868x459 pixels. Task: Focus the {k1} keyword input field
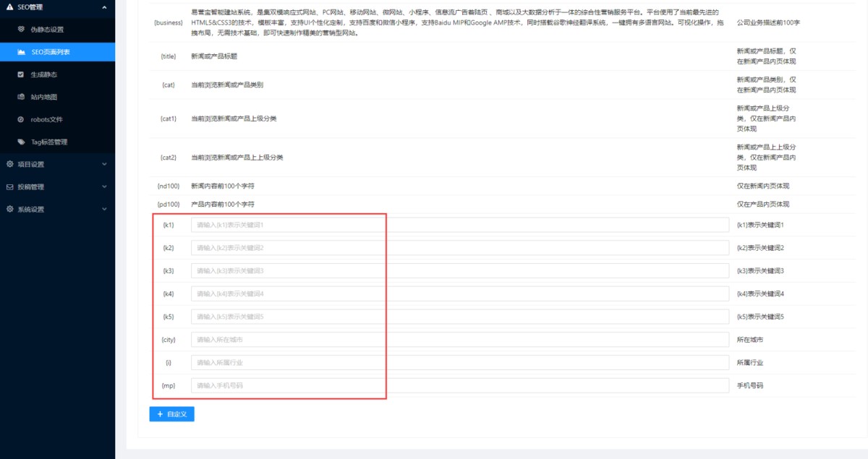click(x=460, y=225)
